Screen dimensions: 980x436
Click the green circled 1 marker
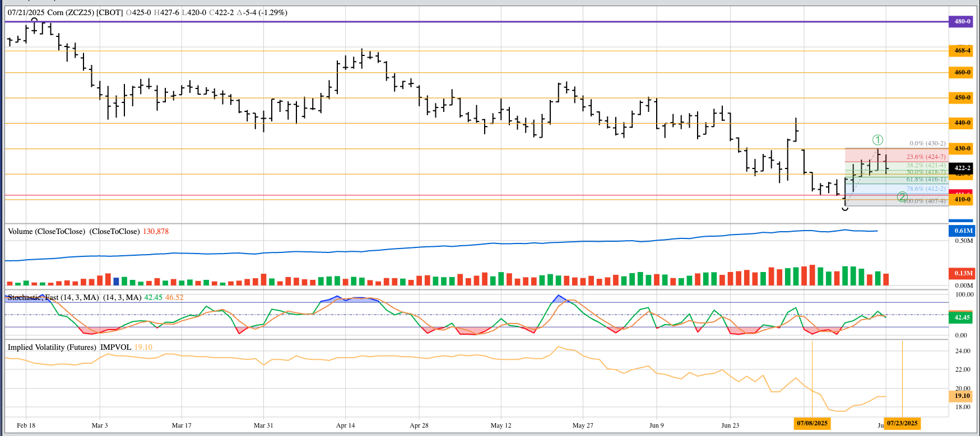pyautogui.click(x=877, y=140)
